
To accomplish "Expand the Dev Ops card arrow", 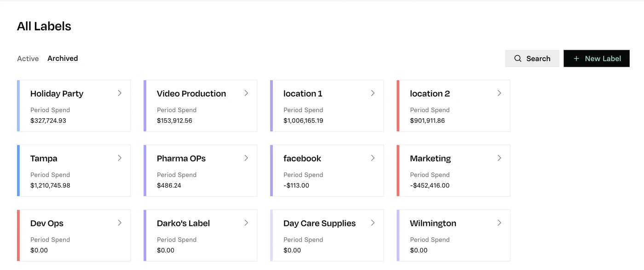I will [x=120, y=223].
